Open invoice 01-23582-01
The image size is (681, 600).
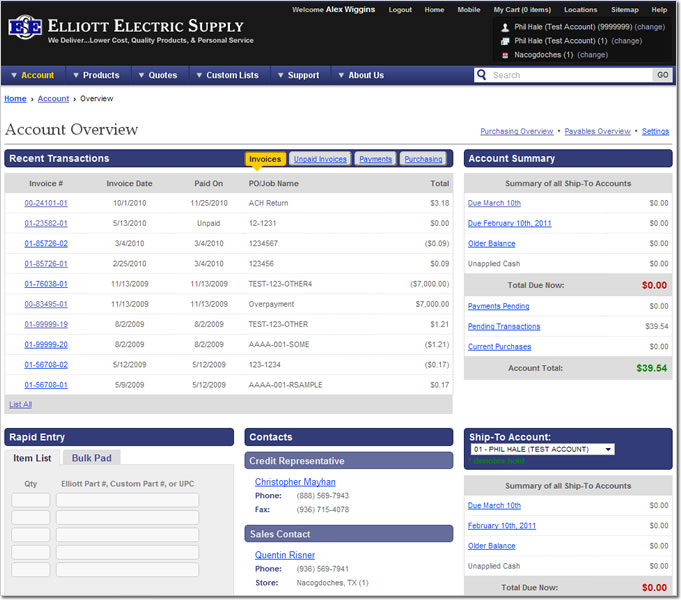(x=46, y=223)
